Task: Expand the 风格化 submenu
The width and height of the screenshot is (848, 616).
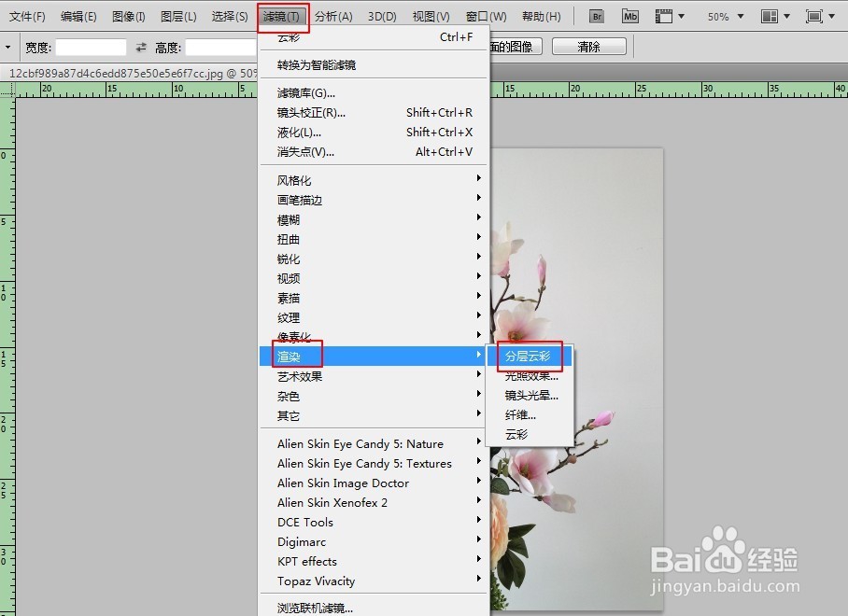Action: pyautogui.click(x=374, y=180)
